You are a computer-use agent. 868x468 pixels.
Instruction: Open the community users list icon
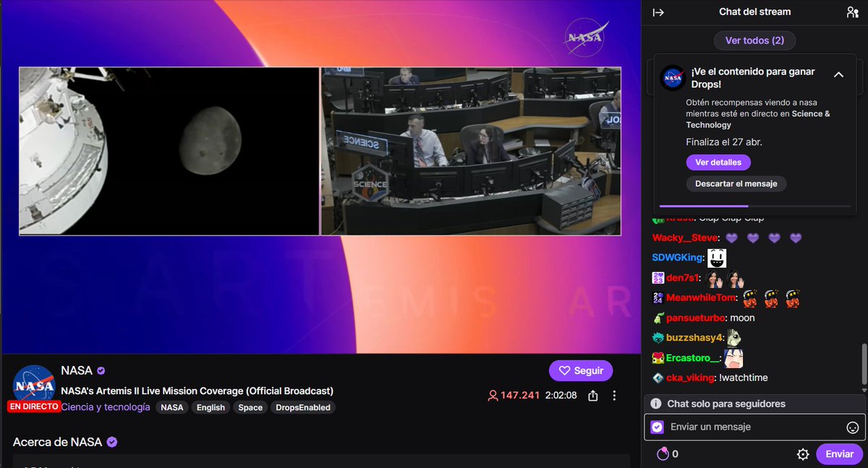[852, 12]
